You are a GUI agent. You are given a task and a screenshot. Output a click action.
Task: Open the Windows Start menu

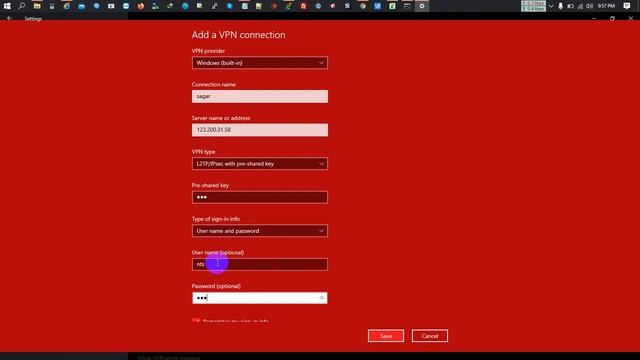click(x=7, y=6)
